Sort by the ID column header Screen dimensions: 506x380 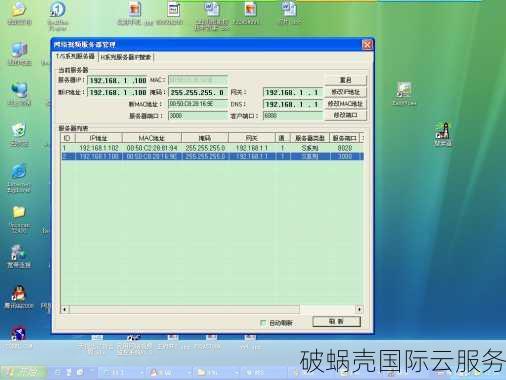click(x=68, y=138)
